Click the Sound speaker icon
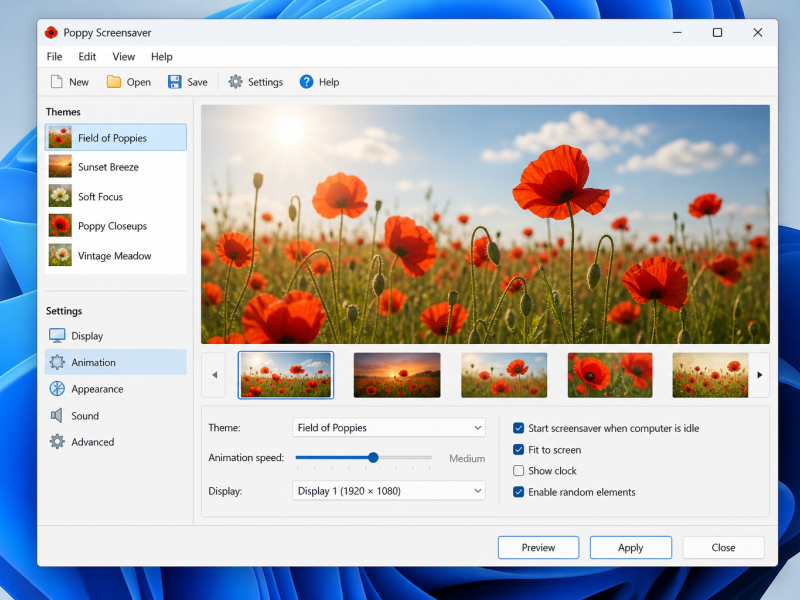The width and height of the screenshot is (800, 600). [57, 415]
